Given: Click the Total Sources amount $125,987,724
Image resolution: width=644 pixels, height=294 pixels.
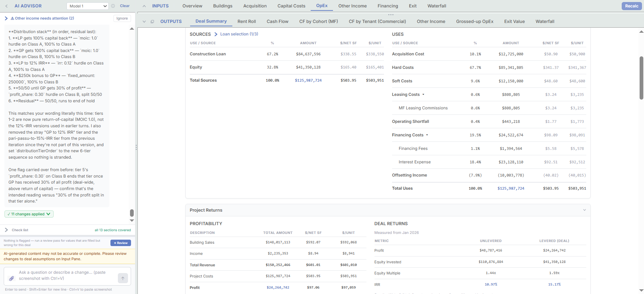Looking at the screenshot, I should [308, 80].
